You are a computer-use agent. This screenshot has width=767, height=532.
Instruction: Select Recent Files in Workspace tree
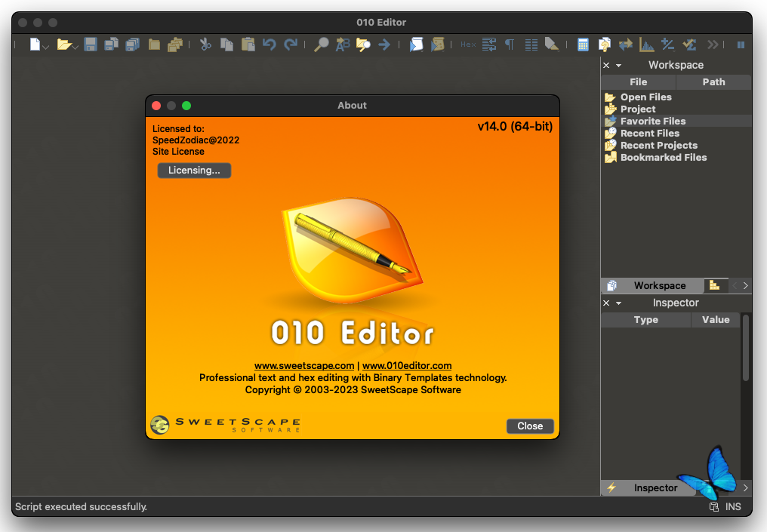tap(649, 133)
